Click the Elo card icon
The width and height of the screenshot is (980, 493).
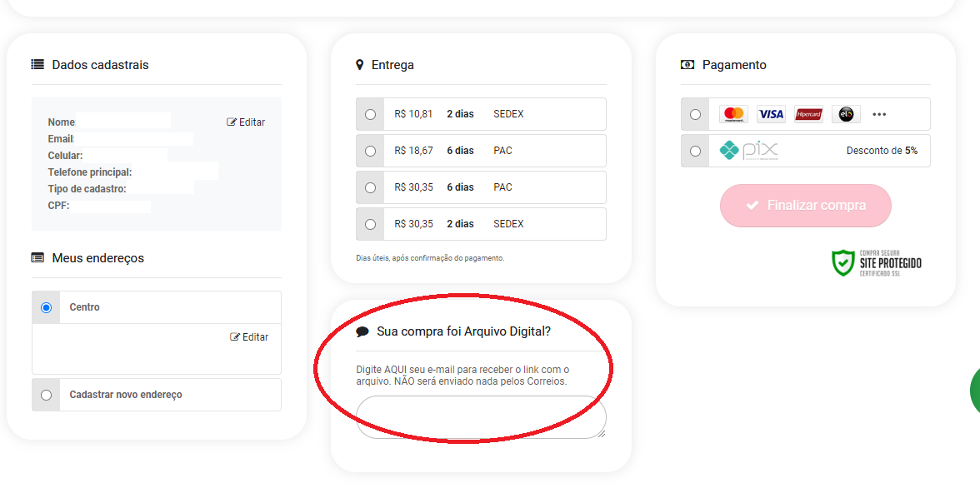tap(846, 114)
